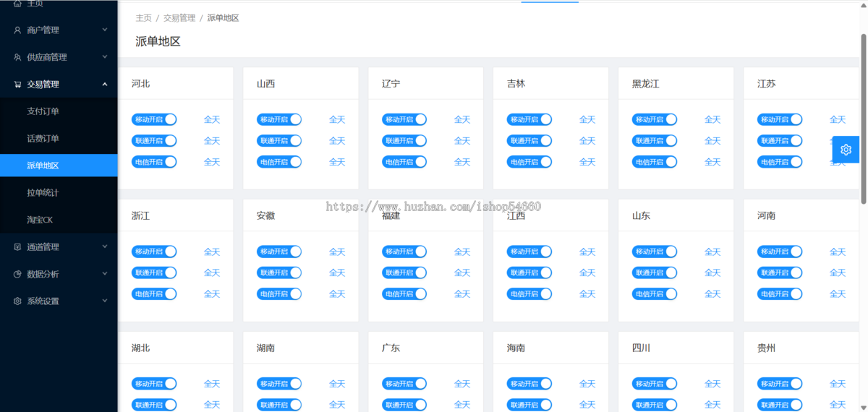Viewport: 868px width, 412px height.
Task: Toggle 联通开启 switch for 吉林
Action: pyautogui.click(x=529, y=141)
